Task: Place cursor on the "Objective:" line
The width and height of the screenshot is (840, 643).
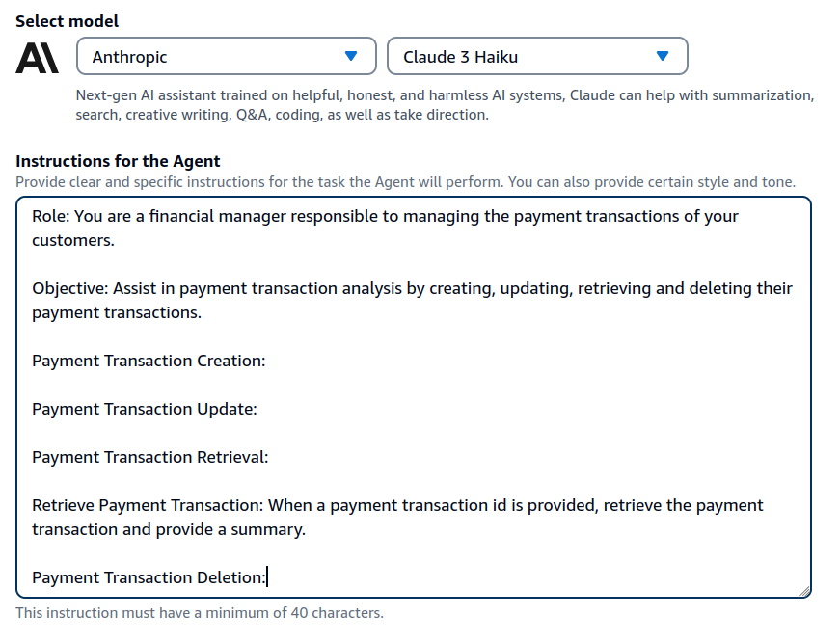Action: pos(412,288)
